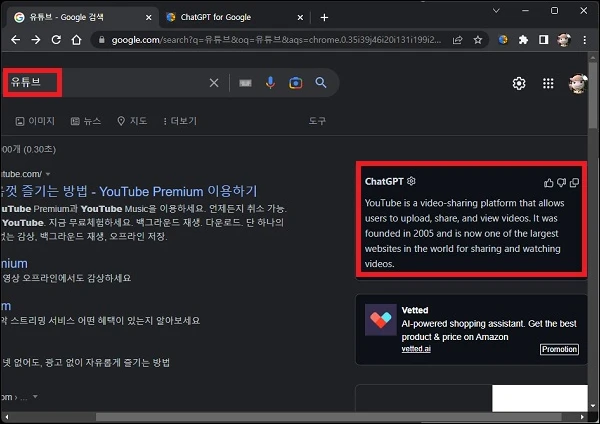This screenshot has height=424, width=600.
Task: Open the Google apps grid
Action: (x=548, y=83)
